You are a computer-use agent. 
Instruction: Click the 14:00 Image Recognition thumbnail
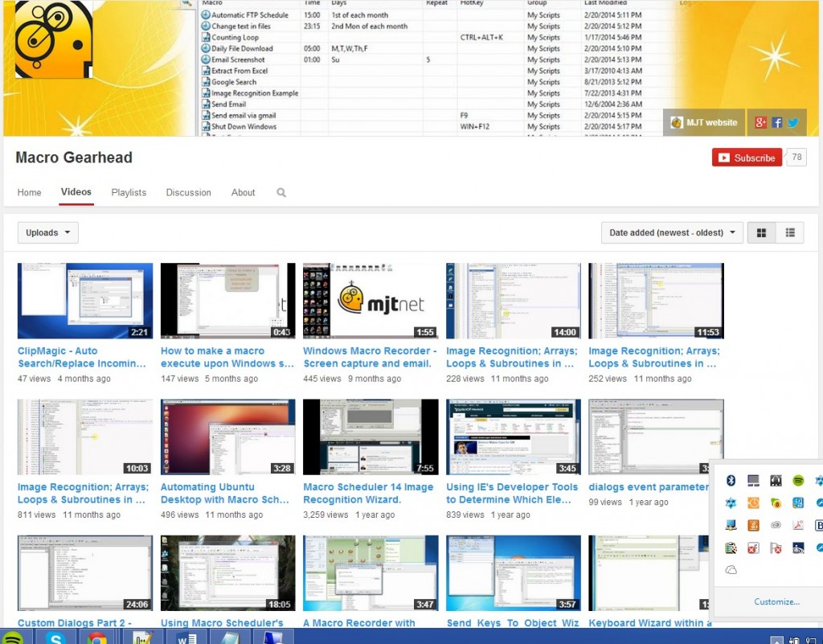(x=514, y=301)
